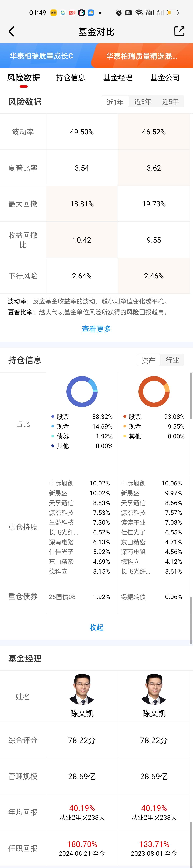Click the orange asset donut chart

(x=154, y=391)
